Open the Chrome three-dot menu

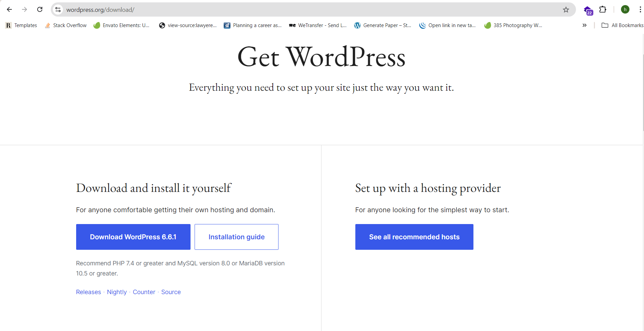tap(640, 9)
